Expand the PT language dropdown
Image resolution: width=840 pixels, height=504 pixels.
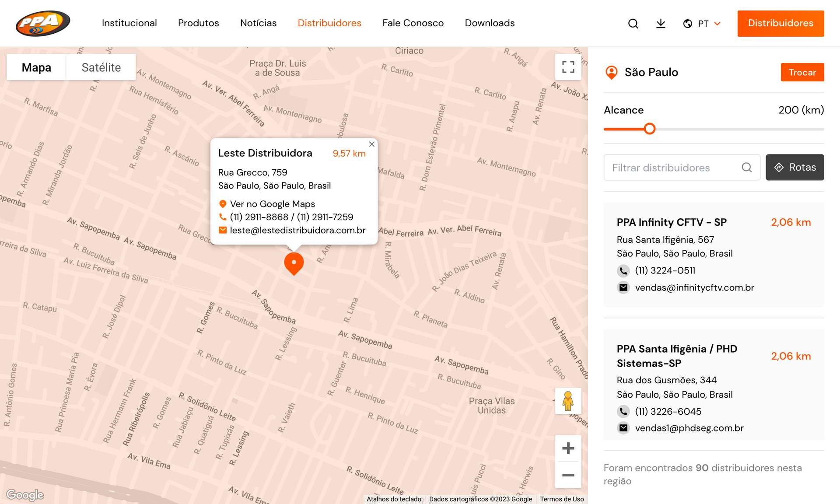(702, 24)
